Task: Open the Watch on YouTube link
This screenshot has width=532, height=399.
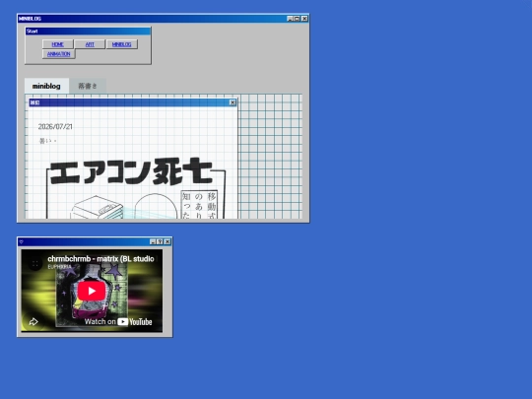Action: pos(118,321)
